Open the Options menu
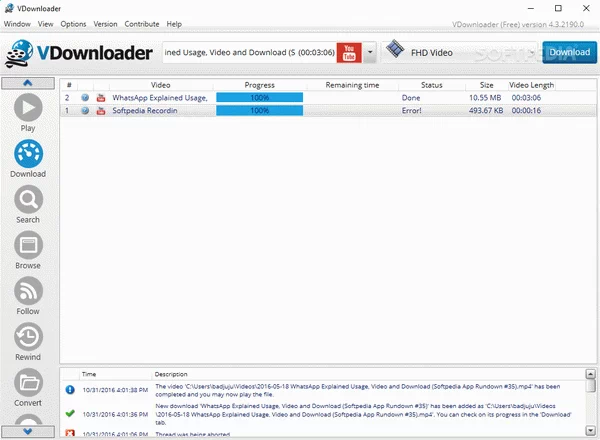The width and height of the screenshot is (600, 440). (73, 24)
